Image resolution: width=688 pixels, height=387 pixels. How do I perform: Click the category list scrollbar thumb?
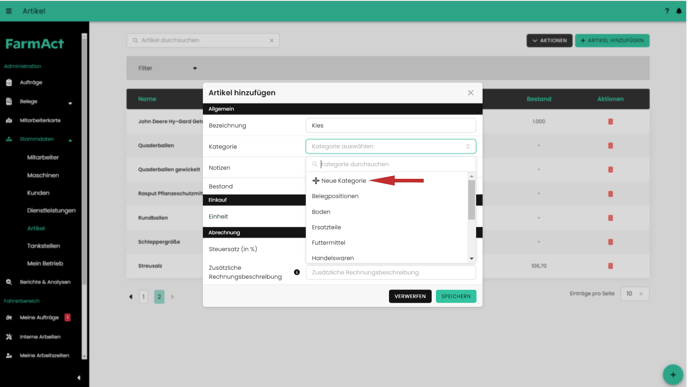pos(472,200)
